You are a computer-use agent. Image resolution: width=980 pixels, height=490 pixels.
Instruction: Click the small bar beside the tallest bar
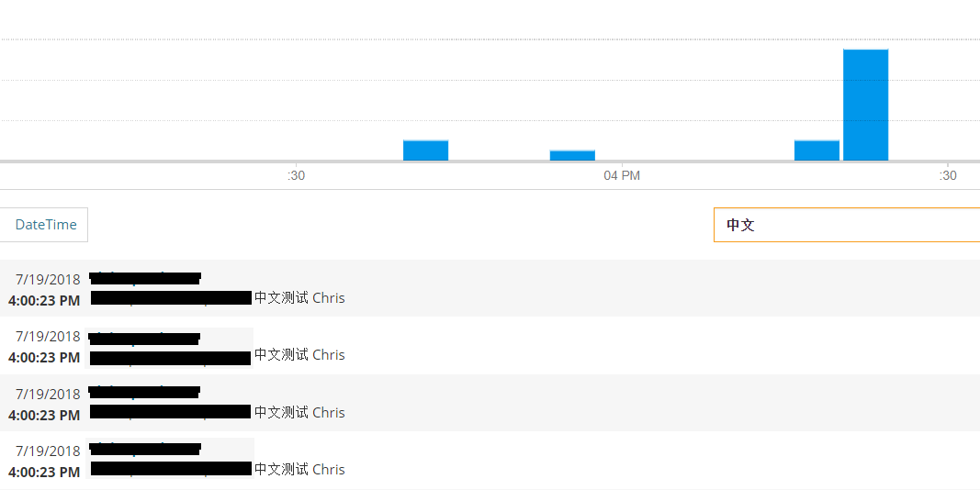click(817, 150)
